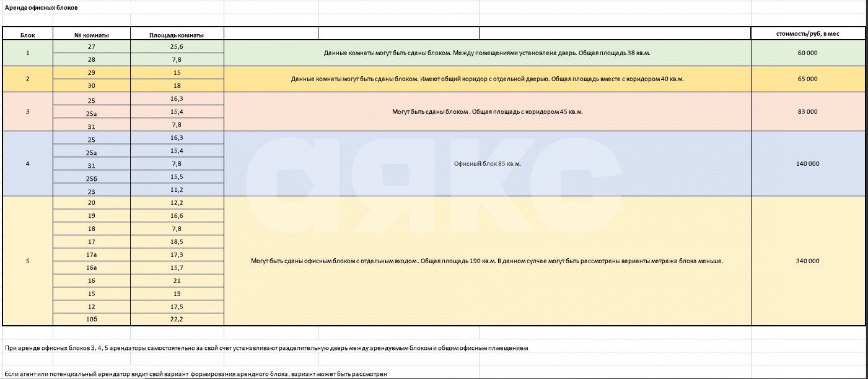Select the "стоимость/руб, в мес" header
Image resolution: width=868 pixels, height=379 pixels.
point(808,33)
